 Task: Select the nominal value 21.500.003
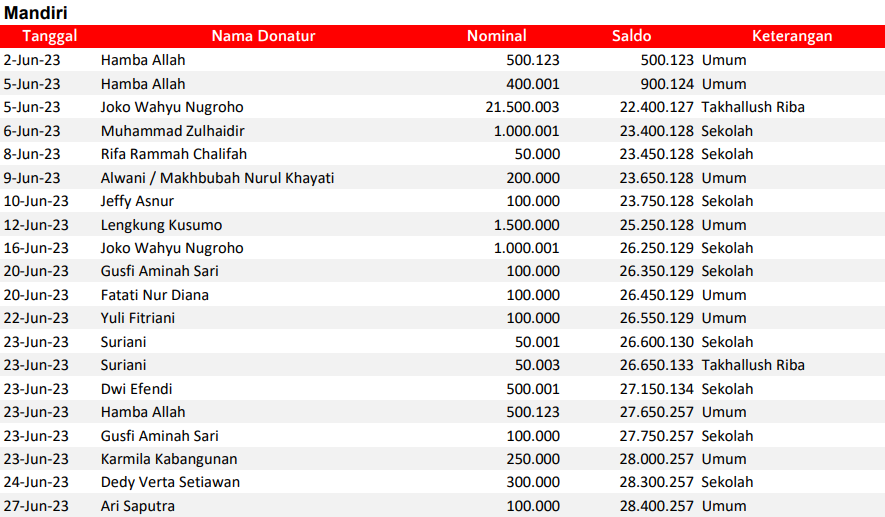coord(522,107)
